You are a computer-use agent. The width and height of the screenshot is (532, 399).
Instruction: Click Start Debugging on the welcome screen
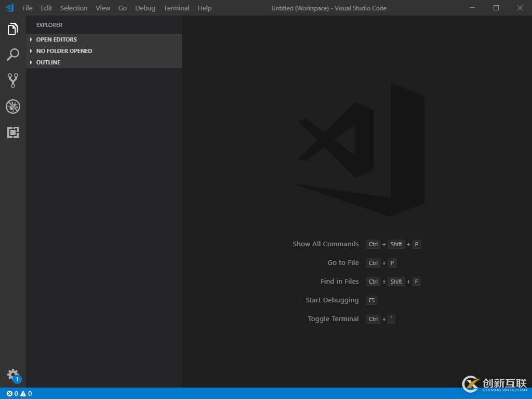332,300
